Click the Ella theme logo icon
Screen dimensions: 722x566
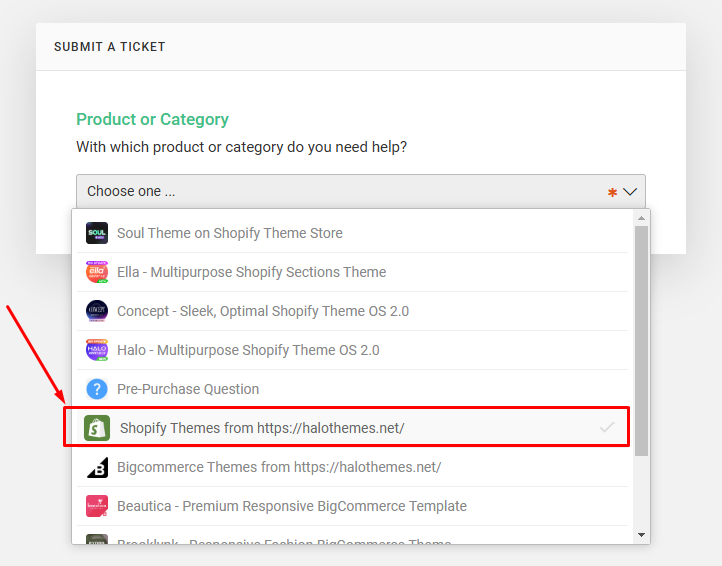pyautogui.click(x=97, y=272)
